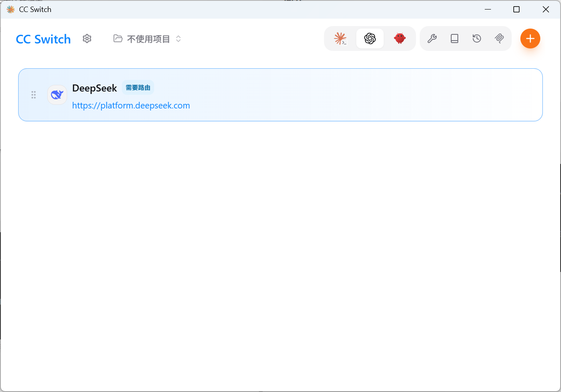Click the DeepSeek whale logo
561x392 pixels.
(x=57, y=95)
